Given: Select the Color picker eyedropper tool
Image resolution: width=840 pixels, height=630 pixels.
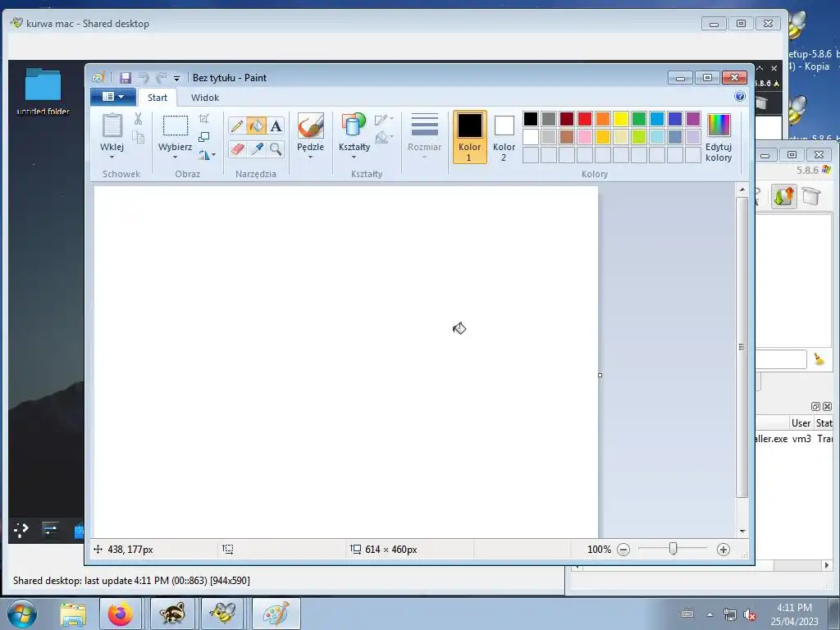Looking at the screenshot, I should pos(257,149).
